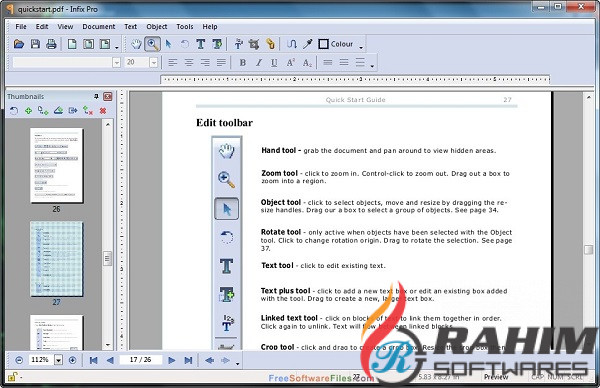Save the document via floppy disk icon
600x388 pixels.
[35, 44]
